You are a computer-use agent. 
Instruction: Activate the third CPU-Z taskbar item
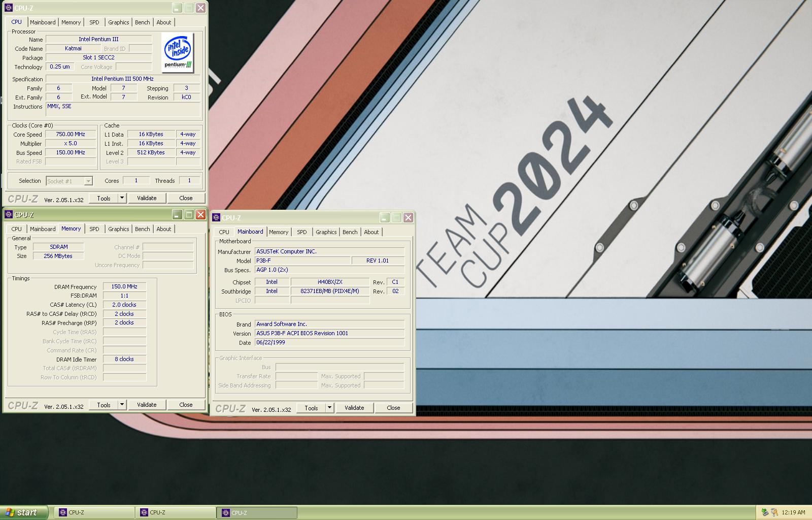click(257, 513)
